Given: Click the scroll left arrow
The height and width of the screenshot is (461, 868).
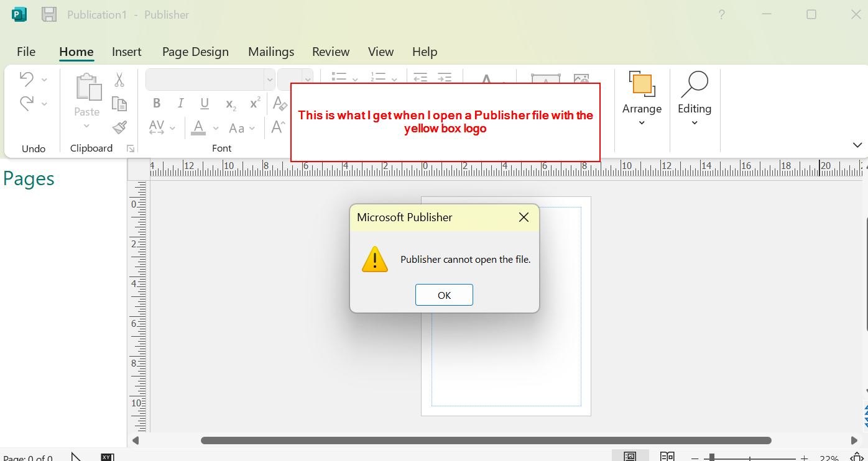Looking at the screenshot, I should coord(136,440).
